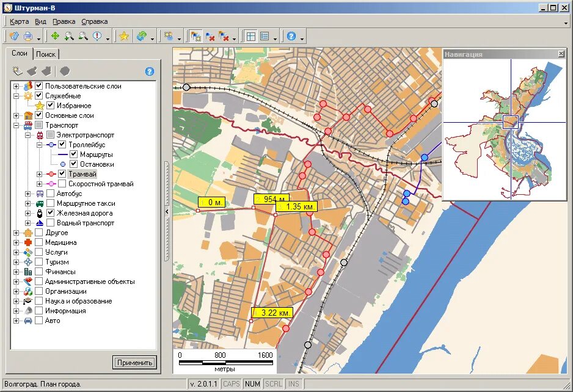Uncheck the Остановки checkbox
This screenshot has height=392, width=573.
(x=74, y=164)
